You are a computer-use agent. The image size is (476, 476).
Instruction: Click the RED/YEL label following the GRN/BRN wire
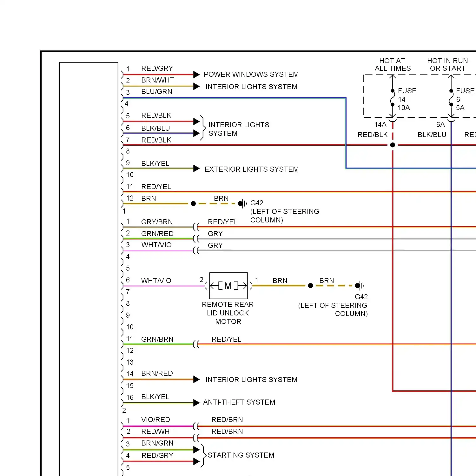coord(226,339)
